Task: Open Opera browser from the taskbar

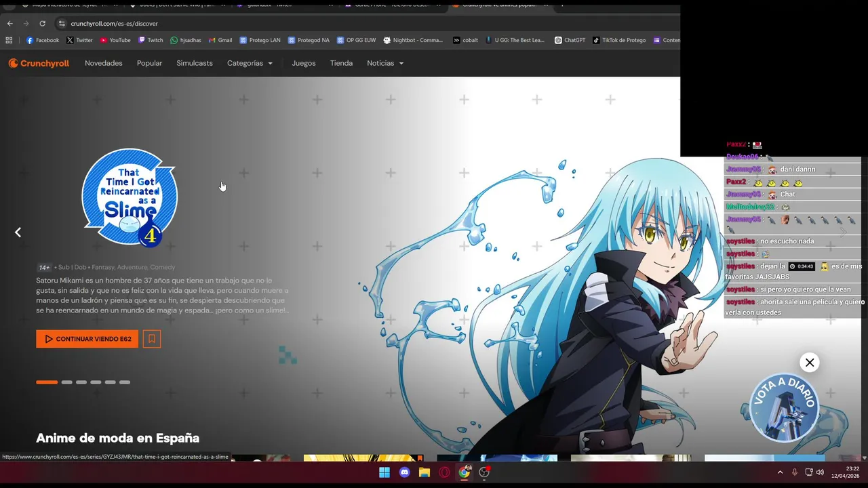Action: click(444, 472)
